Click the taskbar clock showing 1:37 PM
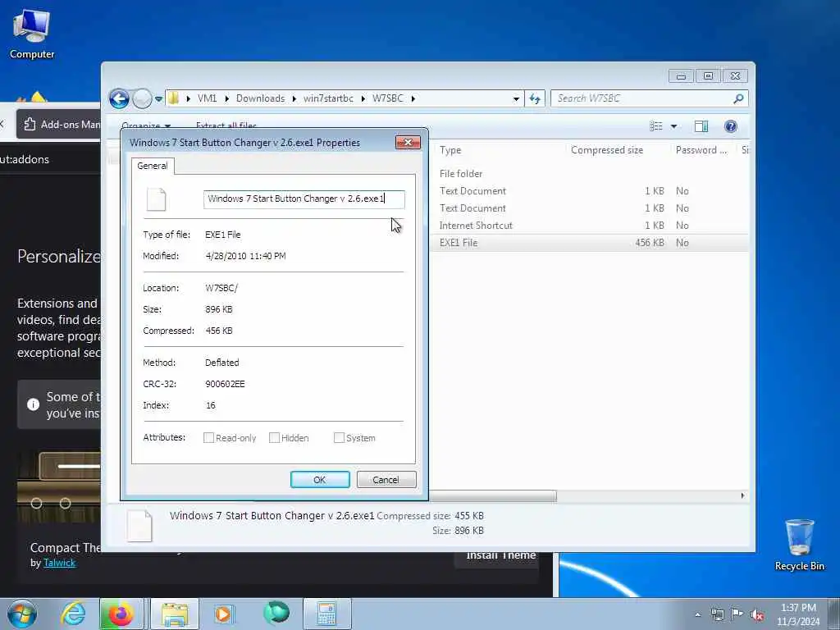This screenshot has width=840, height=630. pos(798,614)
